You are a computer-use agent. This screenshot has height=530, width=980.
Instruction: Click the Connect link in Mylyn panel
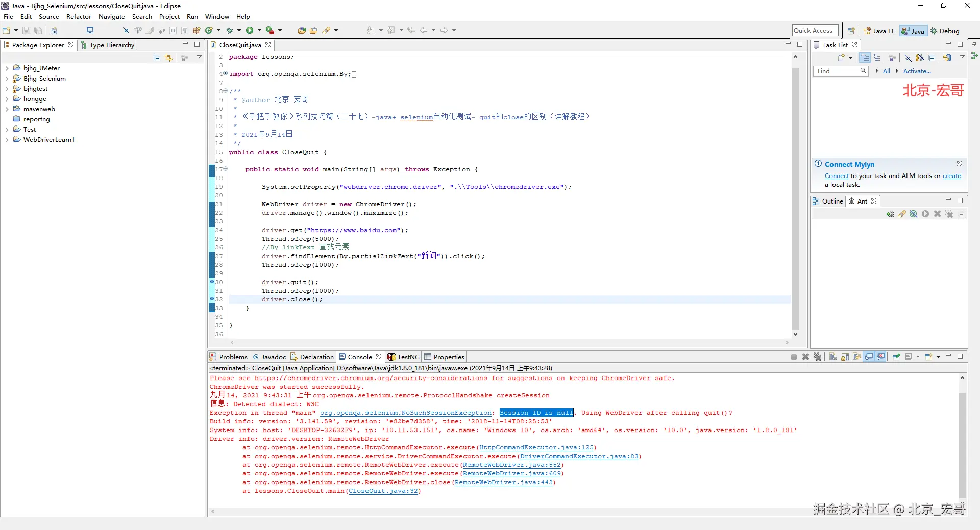tap(837, 176)
